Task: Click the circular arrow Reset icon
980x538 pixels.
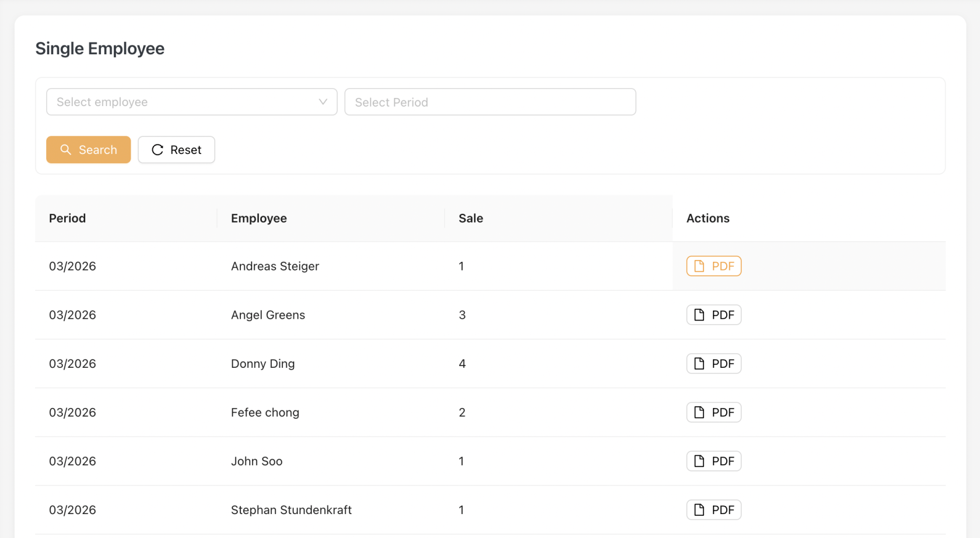Action: (x=157, y=150)
